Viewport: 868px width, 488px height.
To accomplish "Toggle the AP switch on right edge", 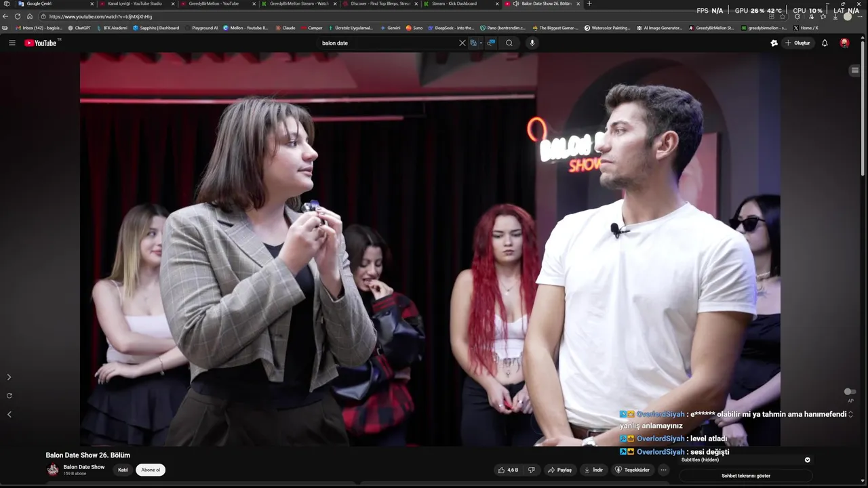I will coord(849,392).
